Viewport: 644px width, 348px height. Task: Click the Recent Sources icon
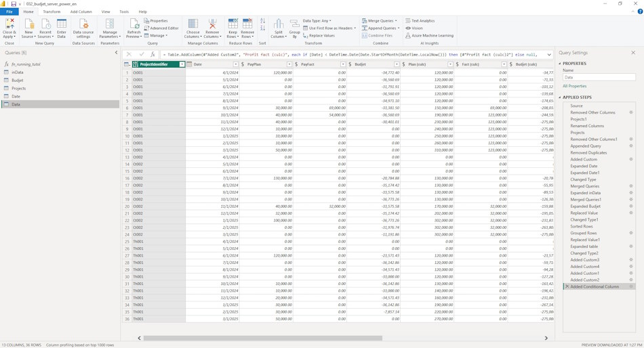coord(45,24)
